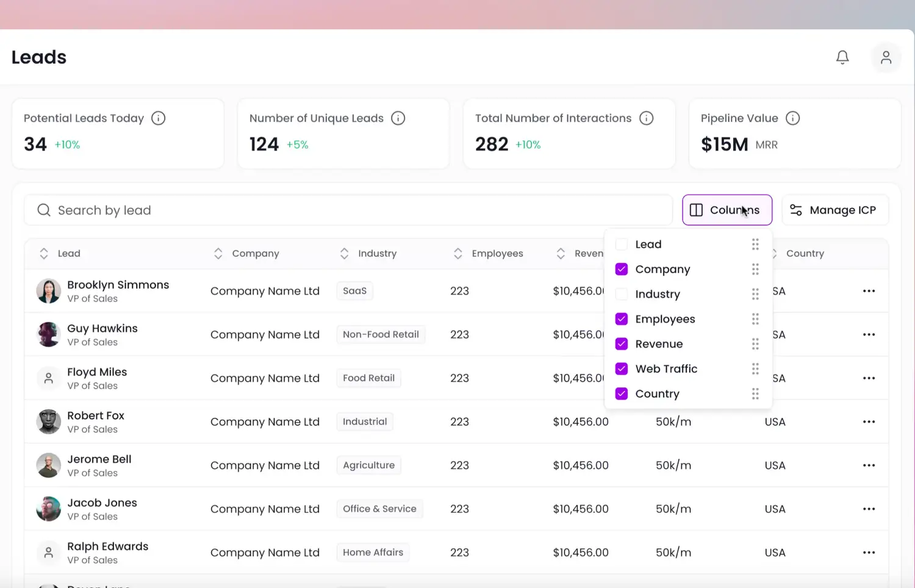Open the user profile avatar menu
915x588 pixels.
[886, 57]
